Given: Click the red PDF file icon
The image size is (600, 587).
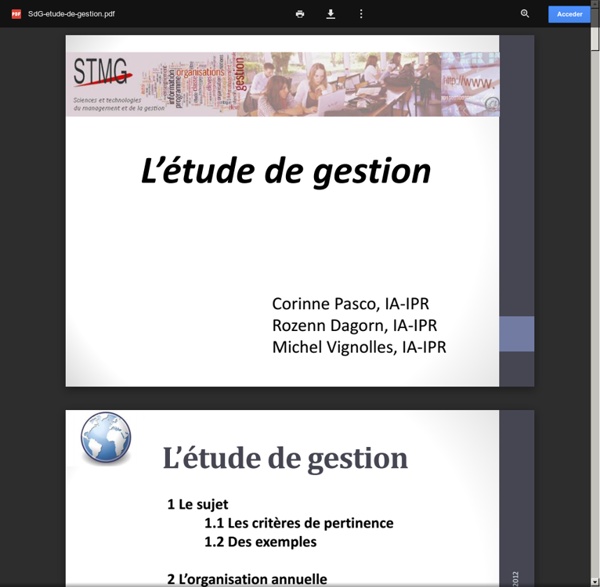Looking at the screenshot, I should tap(16, 14).
